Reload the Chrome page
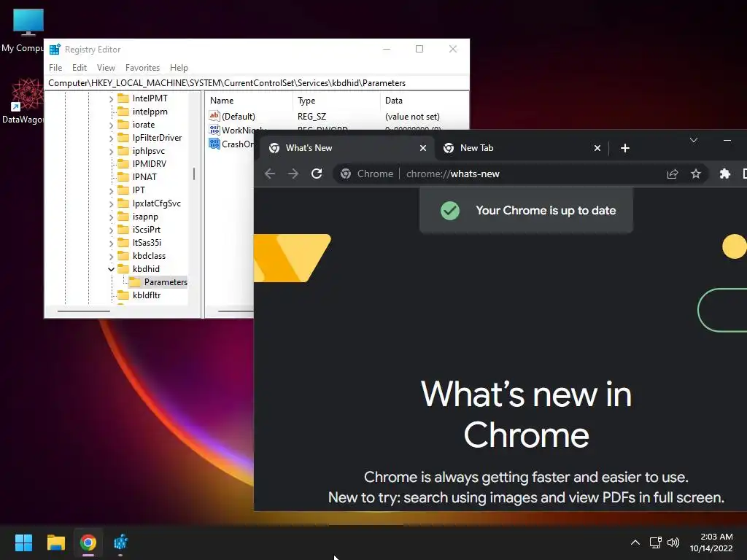Image resolution: width=747 pixels, height=560 pixels. tap(317, 174)
